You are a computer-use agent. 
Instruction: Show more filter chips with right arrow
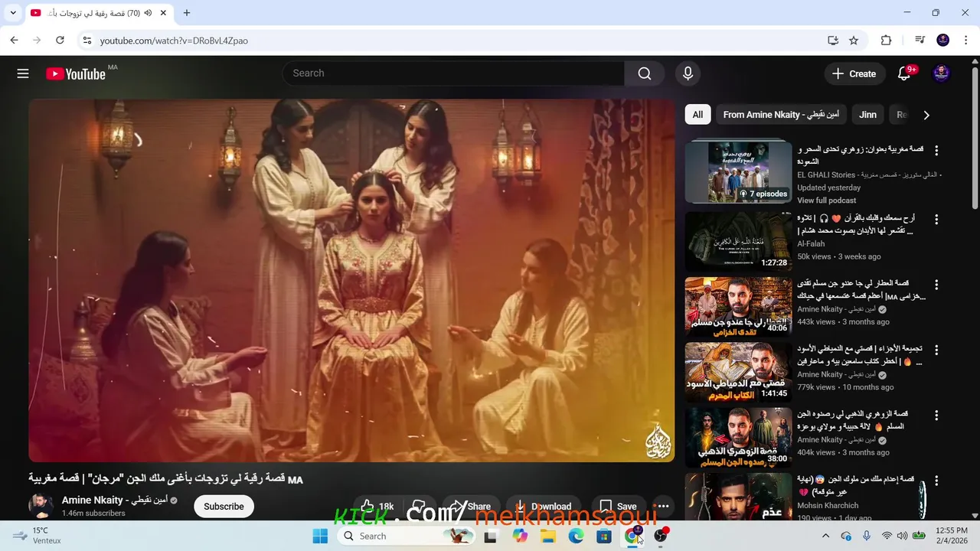click(x=926, y=115)
